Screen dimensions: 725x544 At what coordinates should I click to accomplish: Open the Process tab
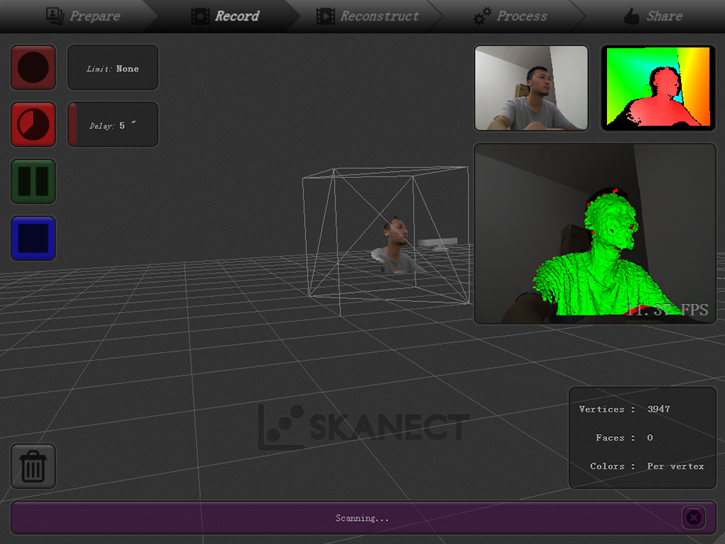[510, 16]
